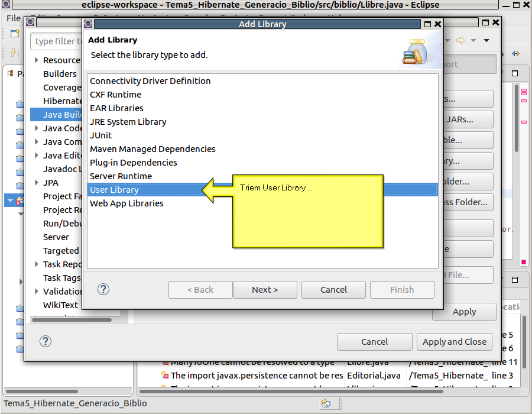Select Java Build Path page
Viewport: 532px width, 414px height.
tap(56, 115)
